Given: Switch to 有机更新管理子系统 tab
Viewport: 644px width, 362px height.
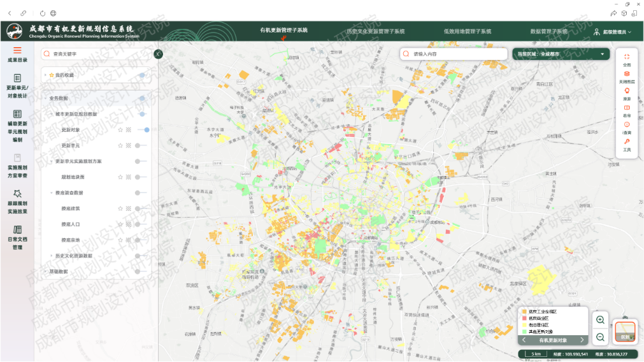Looking at the screenshot, I should tap(283, 30).
